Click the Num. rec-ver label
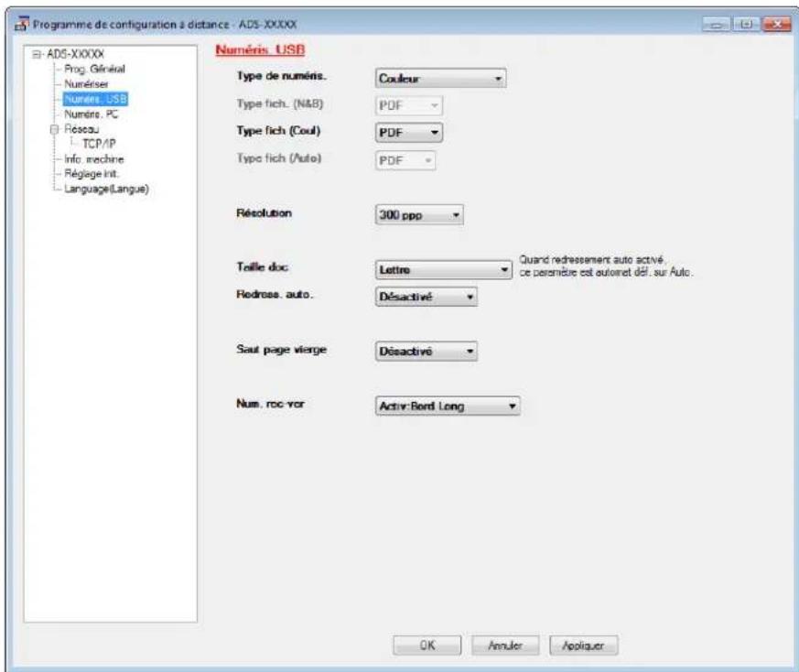This screenshot has height=672, width=799. tap(270, 404)
